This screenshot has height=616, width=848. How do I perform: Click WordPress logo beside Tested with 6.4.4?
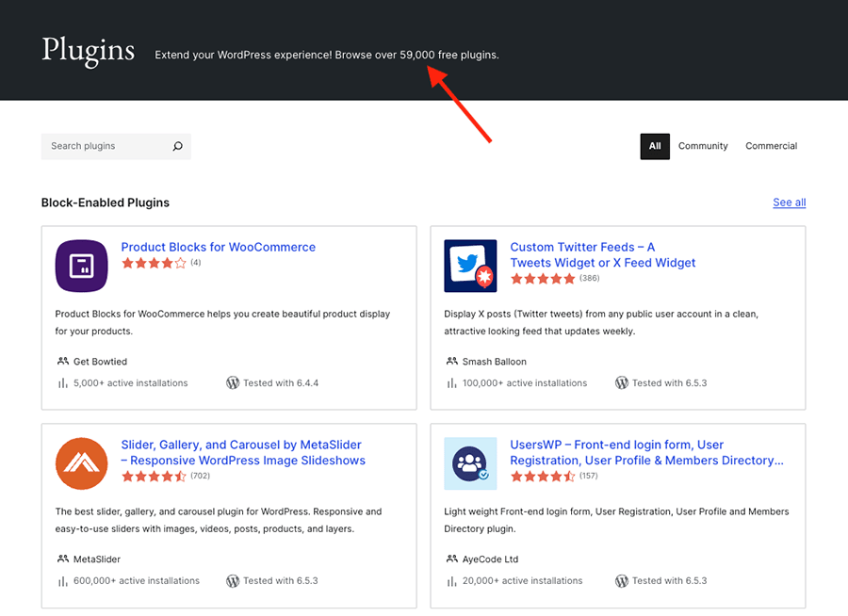(x=233, y=383)
